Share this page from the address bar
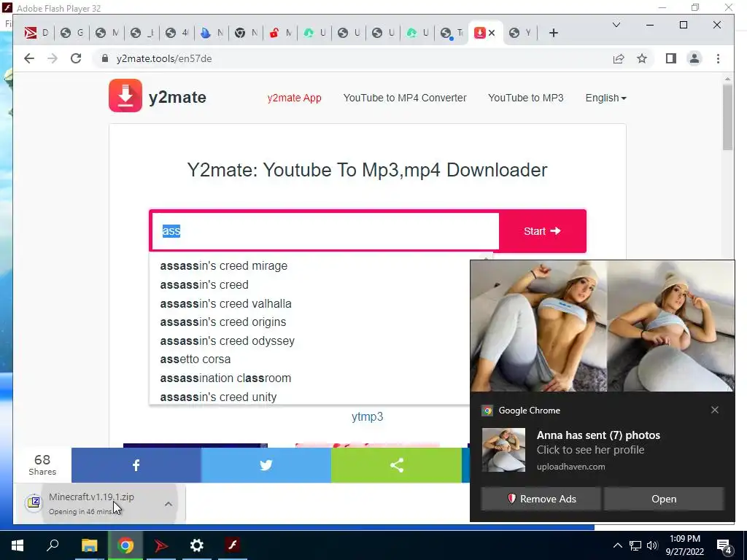The height and width of the screenshot is (560, 747). pyautogui.click(x=619, y=58)
